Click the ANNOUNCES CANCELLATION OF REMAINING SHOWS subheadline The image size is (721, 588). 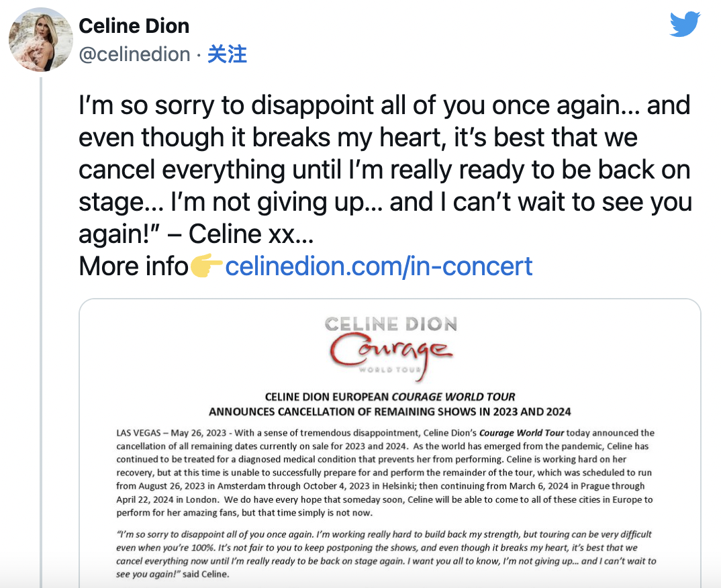pos(390,411)
